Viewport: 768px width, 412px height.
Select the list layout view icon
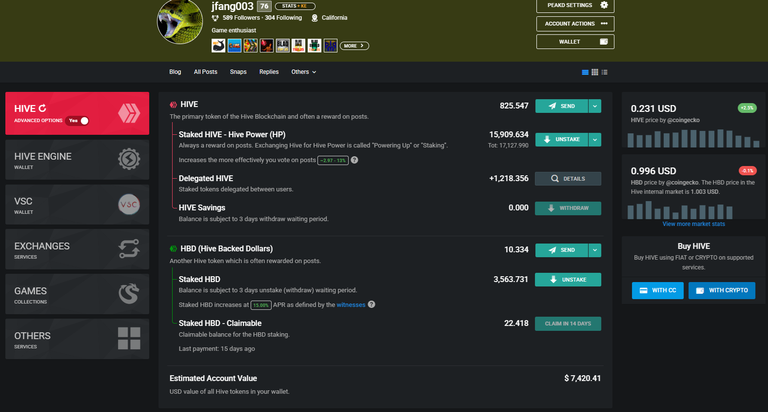[604, 72]
